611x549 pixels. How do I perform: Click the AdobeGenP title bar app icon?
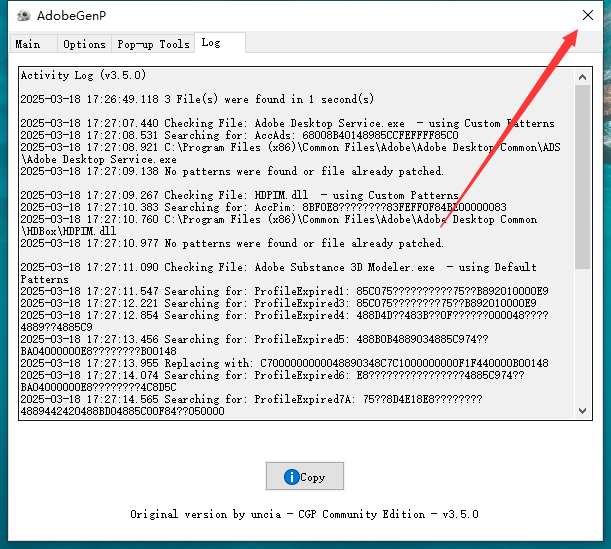point(24,16)
